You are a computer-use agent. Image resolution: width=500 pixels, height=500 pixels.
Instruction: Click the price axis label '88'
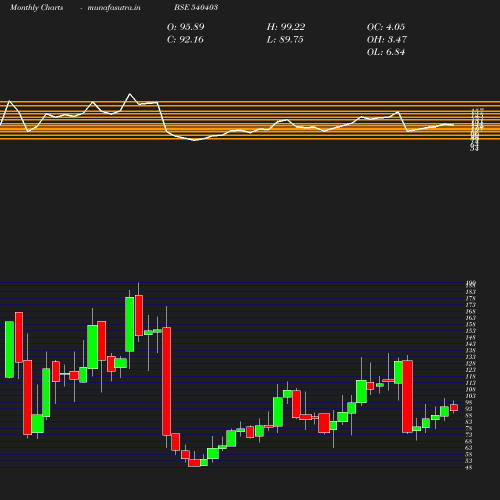(x=469, y=415)
